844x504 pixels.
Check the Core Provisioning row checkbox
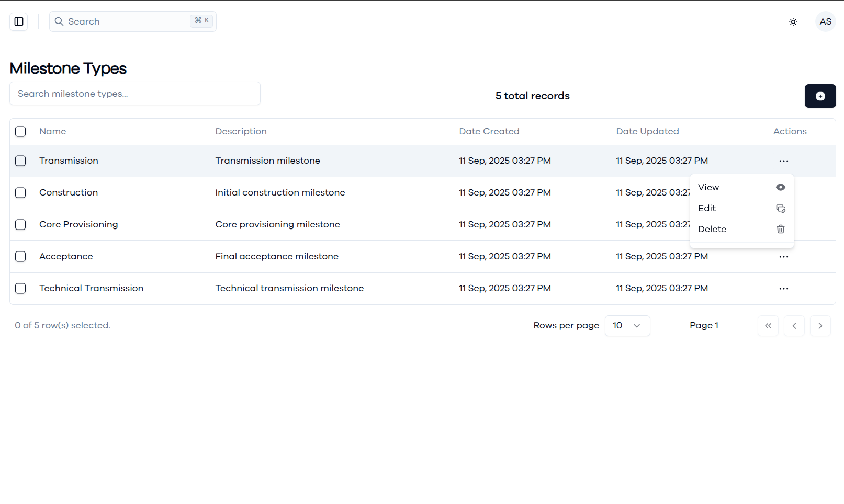[x=20, y=225]
